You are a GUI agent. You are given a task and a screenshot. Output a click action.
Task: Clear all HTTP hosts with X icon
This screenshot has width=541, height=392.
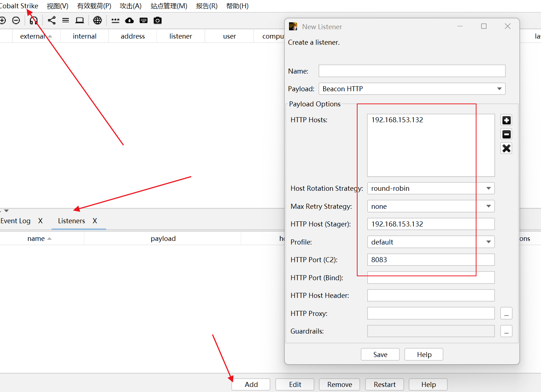tap(506, 148)
